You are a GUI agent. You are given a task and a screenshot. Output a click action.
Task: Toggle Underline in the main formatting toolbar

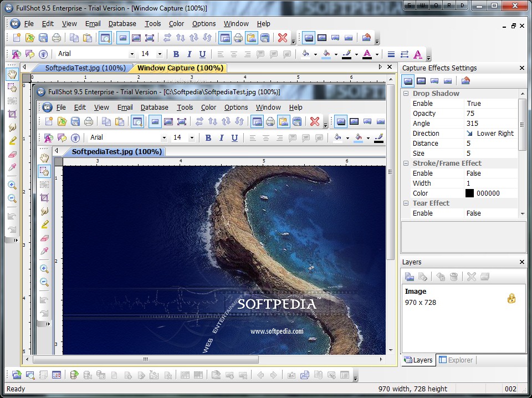202,54
